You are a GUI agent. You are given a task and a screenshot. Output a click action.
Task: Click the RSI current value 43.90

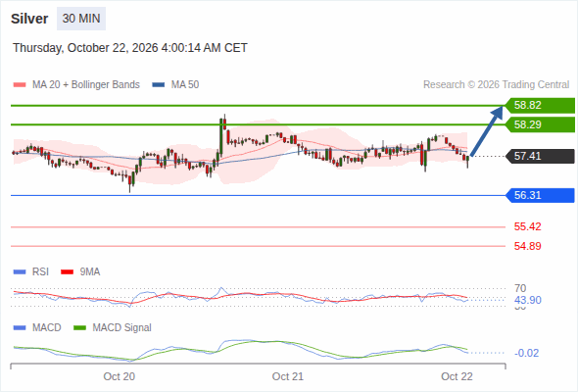click(528, 300)
